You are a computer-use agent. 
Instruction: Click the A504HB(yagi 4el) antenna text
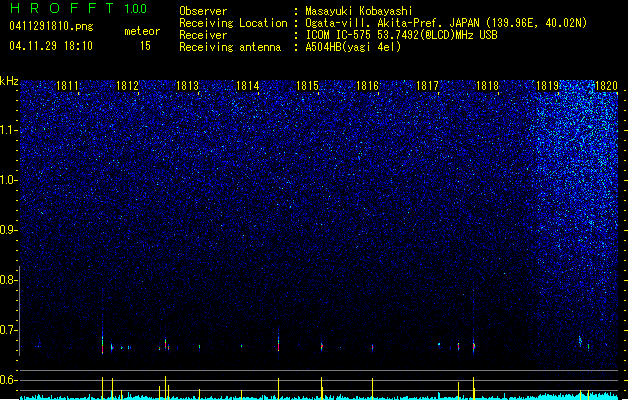(x=353, y=47)
